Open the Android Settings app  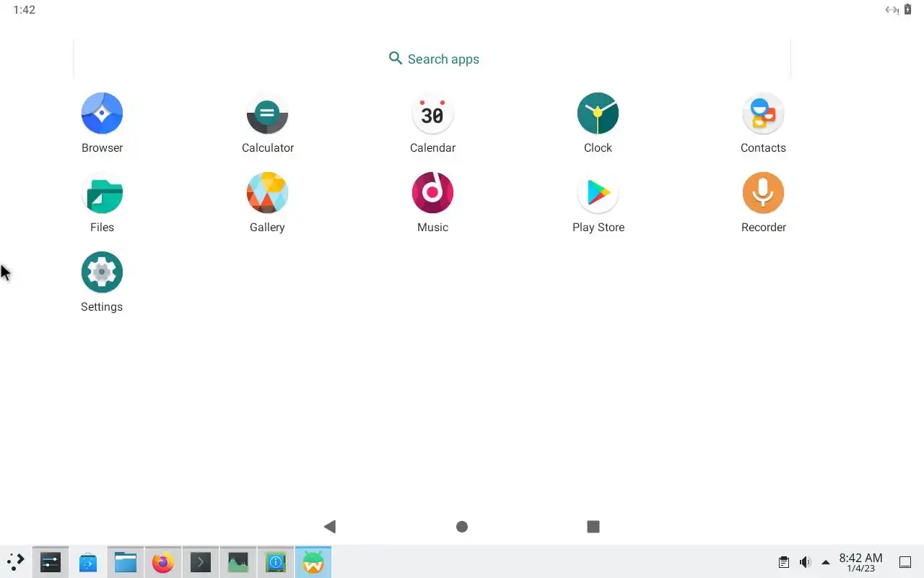coord(102,272)
